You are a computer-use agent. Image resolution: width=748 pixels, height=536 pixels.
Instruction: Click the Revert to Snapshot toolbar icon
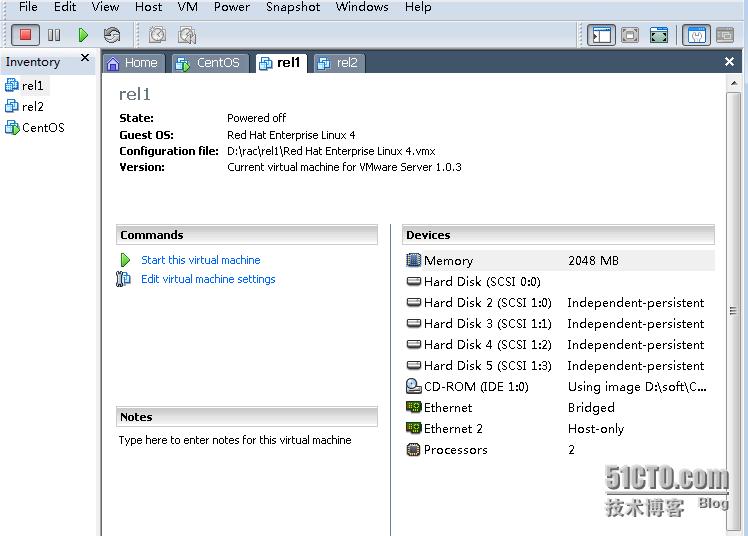(x=187, y=35)
